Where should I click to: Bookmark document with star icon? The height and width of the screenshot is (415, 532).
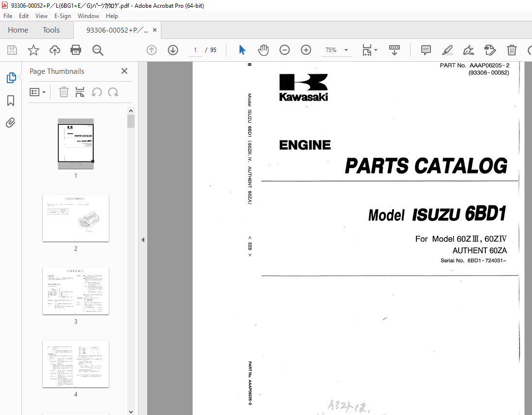[33, 50]
